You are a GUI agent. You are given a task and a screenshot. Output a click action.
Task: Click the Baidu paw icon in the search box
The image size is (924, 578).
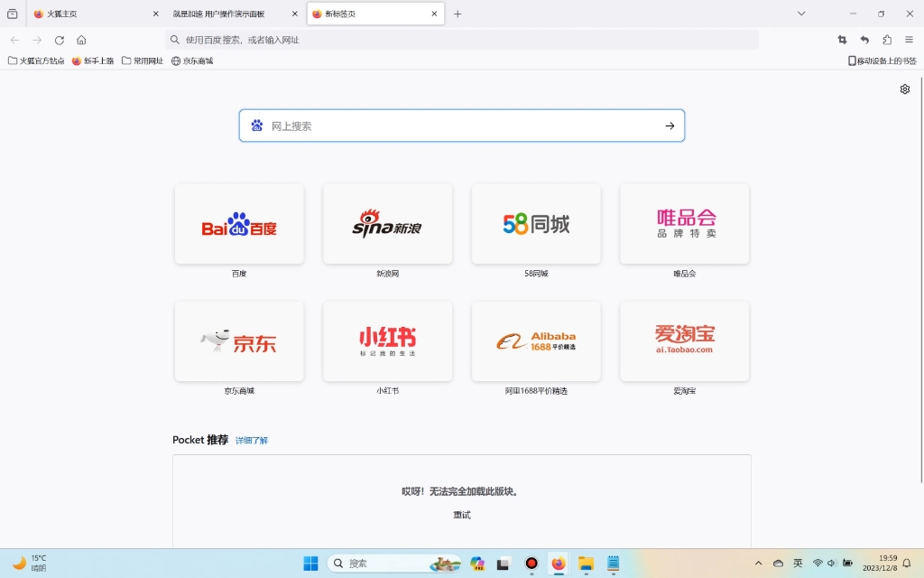257,126
